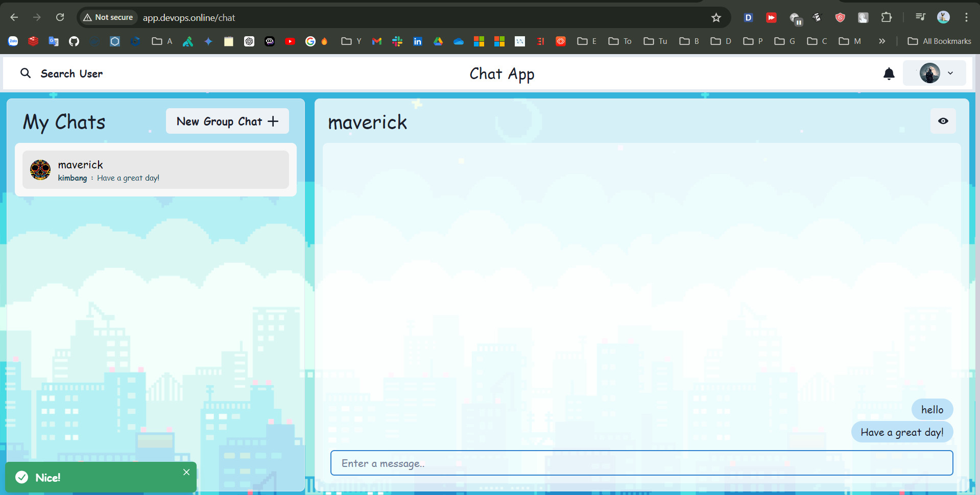The width and height of the screenshot is (980, 495).
Task: Open the Chrome three-dot menu
Action: click(966, 17)
